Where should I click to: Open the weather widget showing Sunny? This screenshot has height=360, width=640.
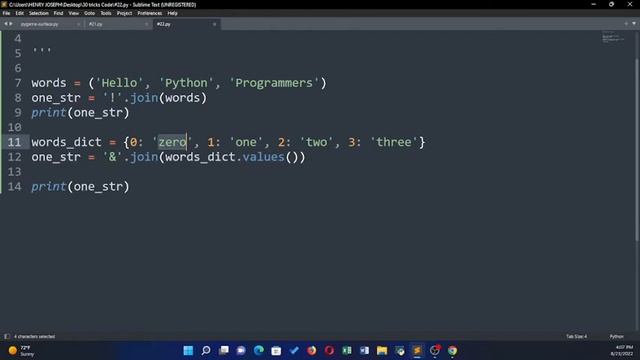(21, 351)
